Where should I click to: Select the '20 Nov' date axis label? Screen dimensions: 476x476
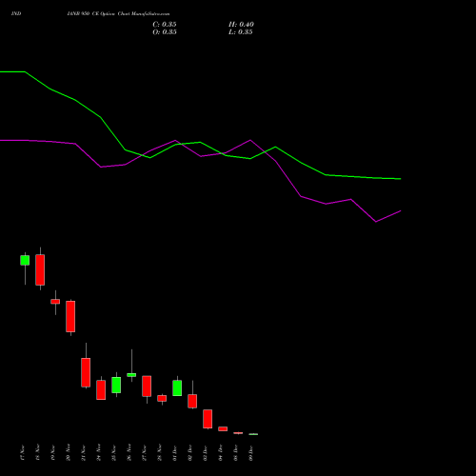tap(68, 453)
